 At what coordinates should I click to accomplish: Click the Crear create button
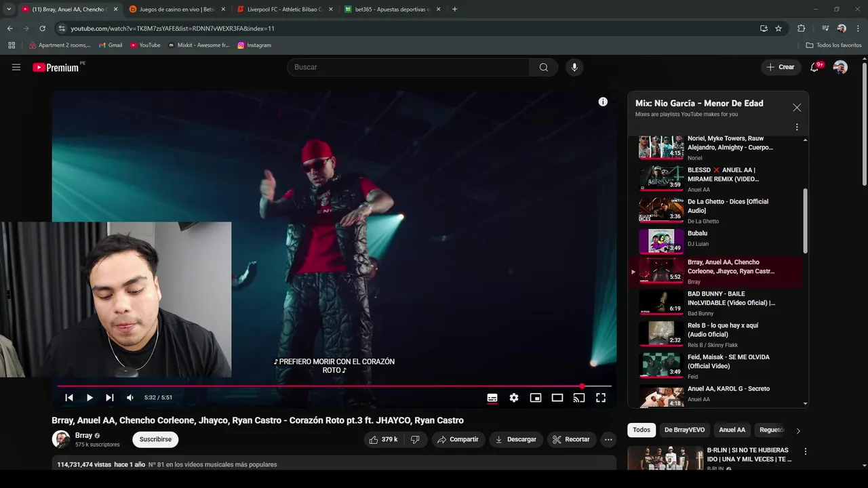(x=781, y=67)
